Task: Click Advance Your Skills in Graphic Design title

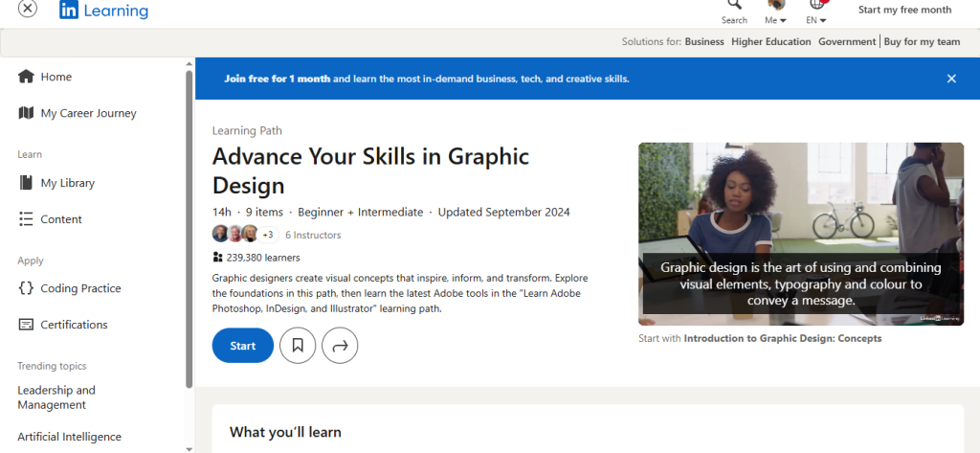Action: tap(370, 170)
